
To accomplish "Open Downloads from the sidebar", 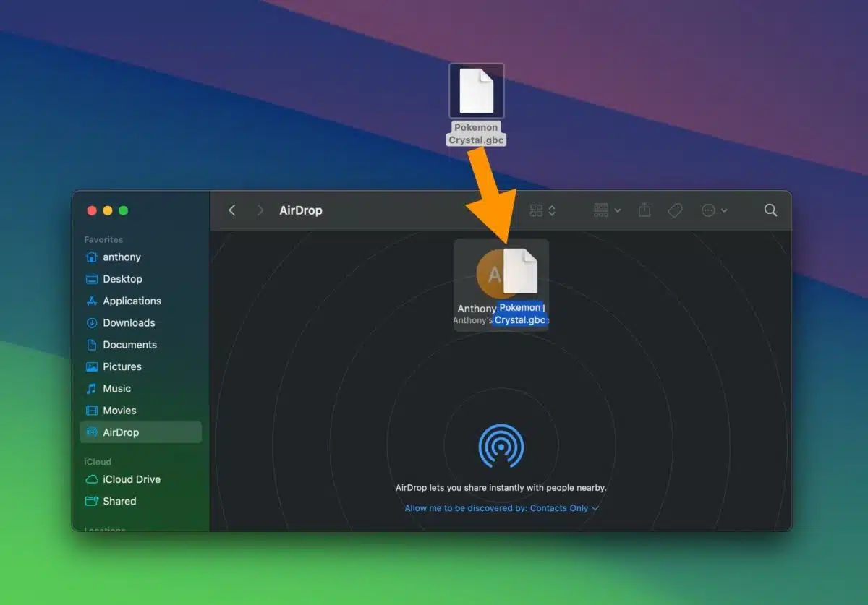I will click(x=141, y=322).
